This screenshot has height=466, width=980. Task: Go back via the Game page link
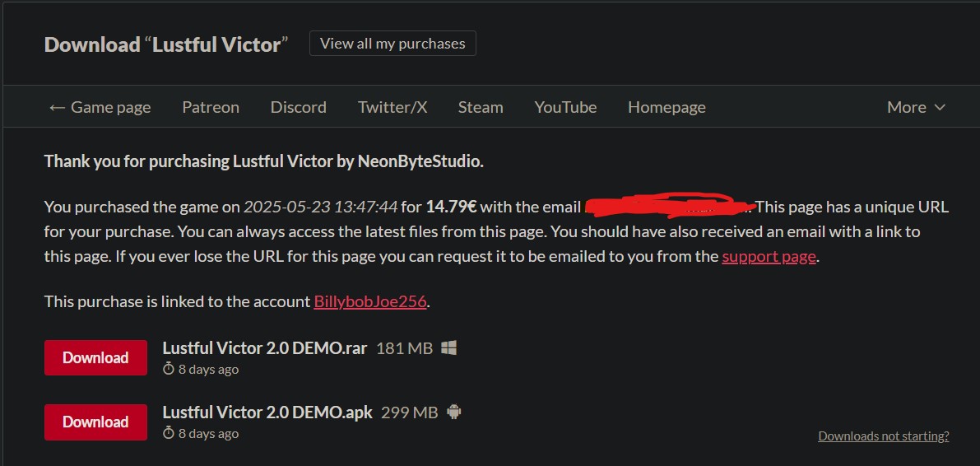[x=100, y=107]
